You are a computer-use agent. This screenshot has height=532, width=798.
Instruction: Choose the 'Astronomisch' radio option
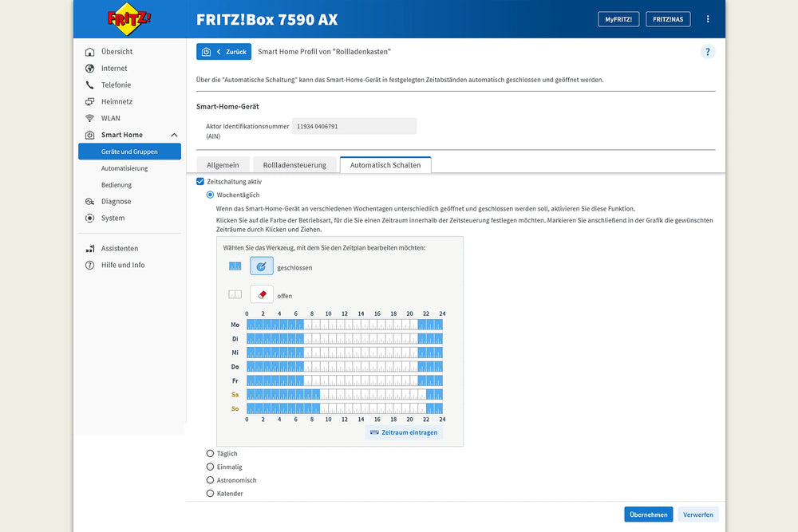click(210, 480)
